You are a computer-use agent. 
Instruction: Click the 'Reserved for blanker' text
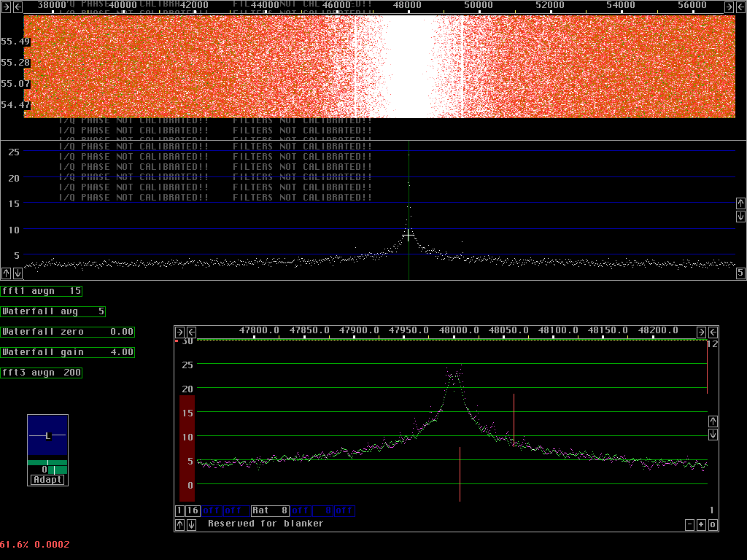(266, 524)
